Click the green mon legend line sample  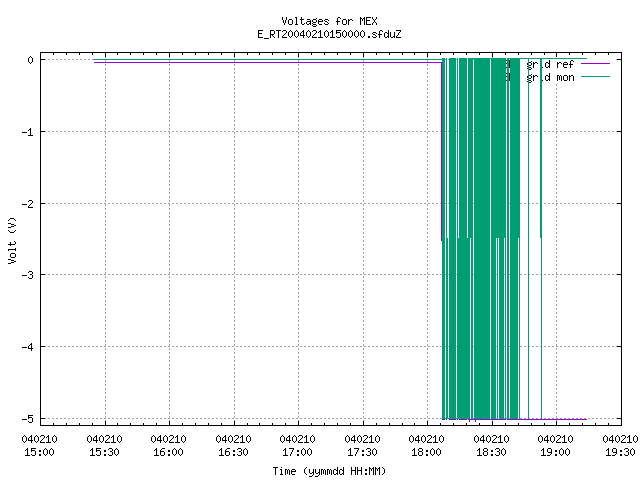pyautogui.click(x=595, y=77)
